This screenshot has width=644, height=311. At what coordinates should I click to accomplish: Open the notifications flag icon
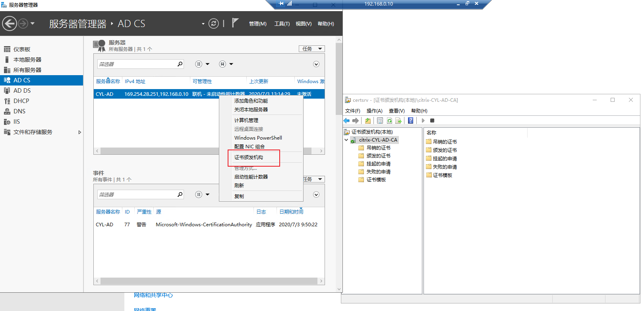(235, 23)
